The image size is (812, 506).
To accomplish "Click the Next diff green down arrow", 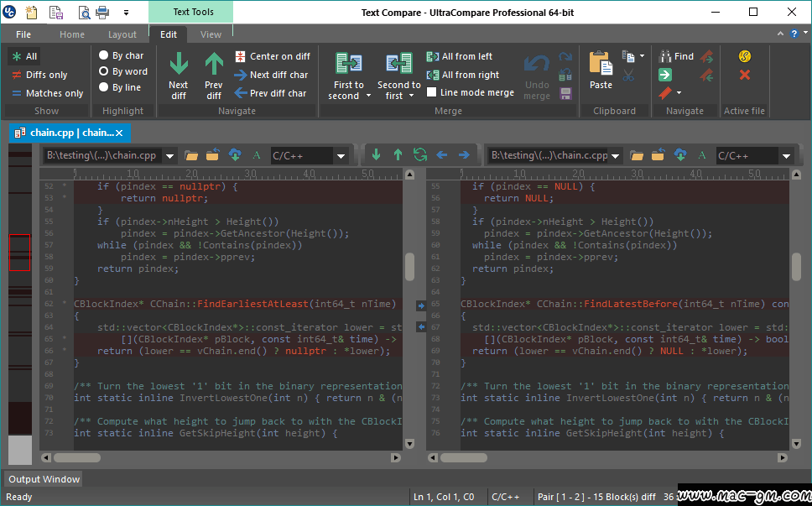I will pos(179,64).
